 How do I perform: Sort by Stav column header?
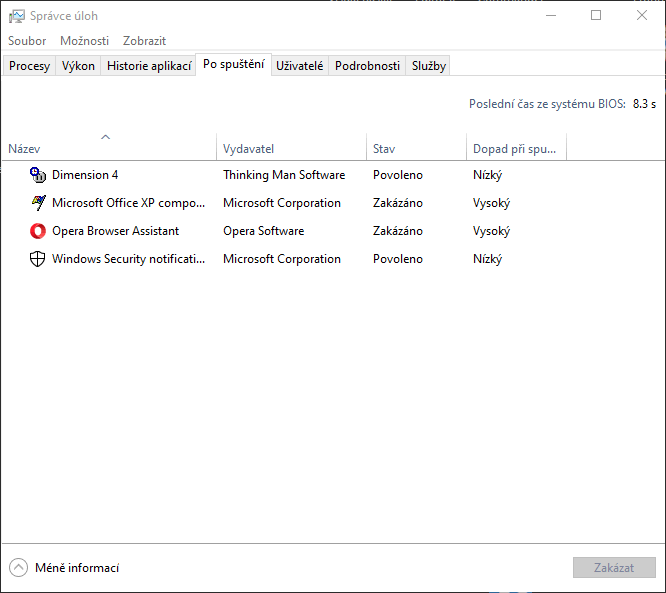(x=415, y=148)
